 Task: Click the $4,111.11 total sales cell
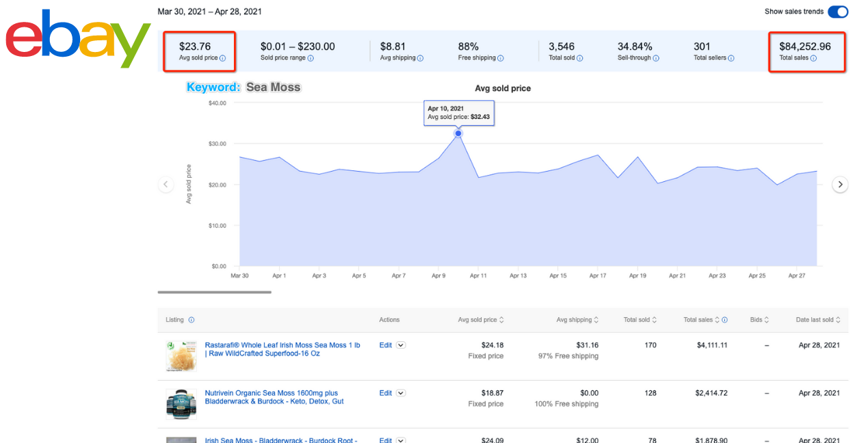pos(712,345)
